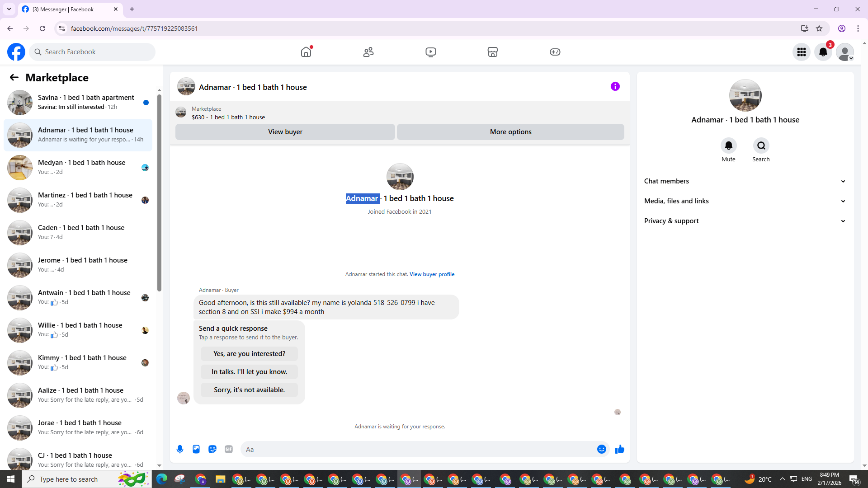Open the notifications bell
This screenshot has width=868, height=488.
click(823, 52)
